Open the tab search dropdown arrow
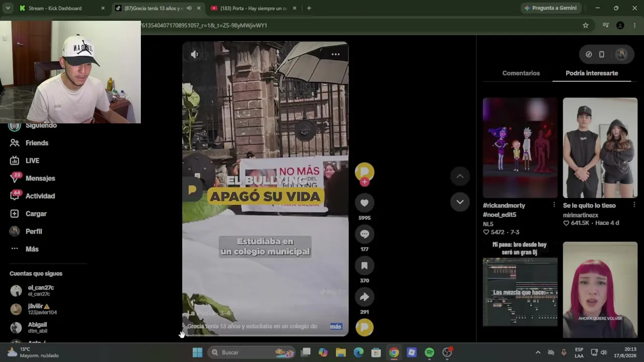The image size is (644, 362). tap(8, 8)
